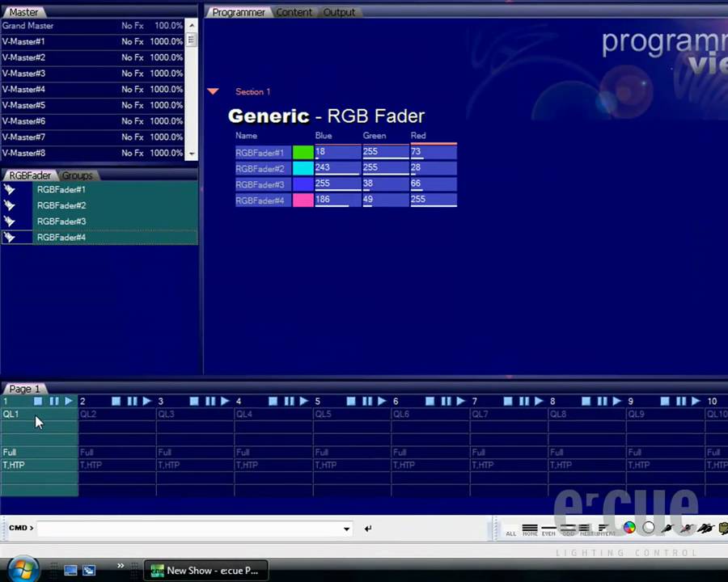Click the INVERT selection icon
Screen dimensions: 728x582
605,529
